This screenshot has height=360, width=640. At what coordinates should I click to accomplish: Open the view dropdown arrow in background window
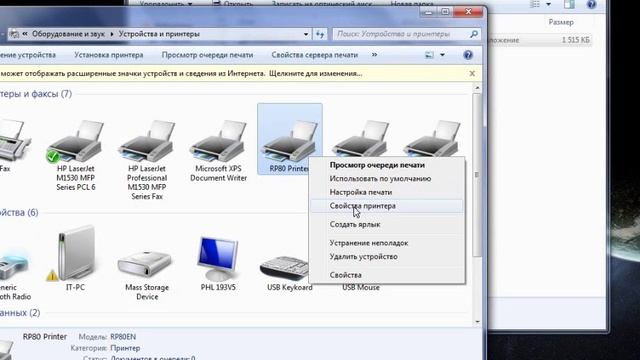548,4
